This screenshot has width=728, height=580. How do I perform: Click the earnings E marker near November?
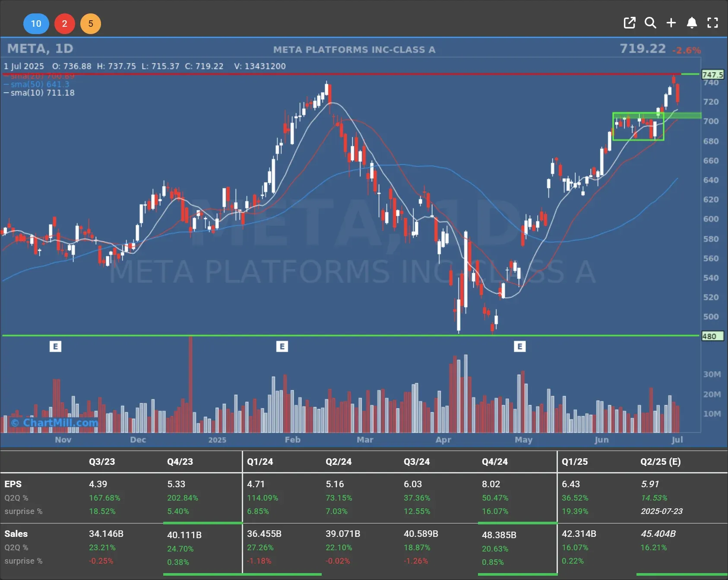pyautogui.click(x=55, y=346)
